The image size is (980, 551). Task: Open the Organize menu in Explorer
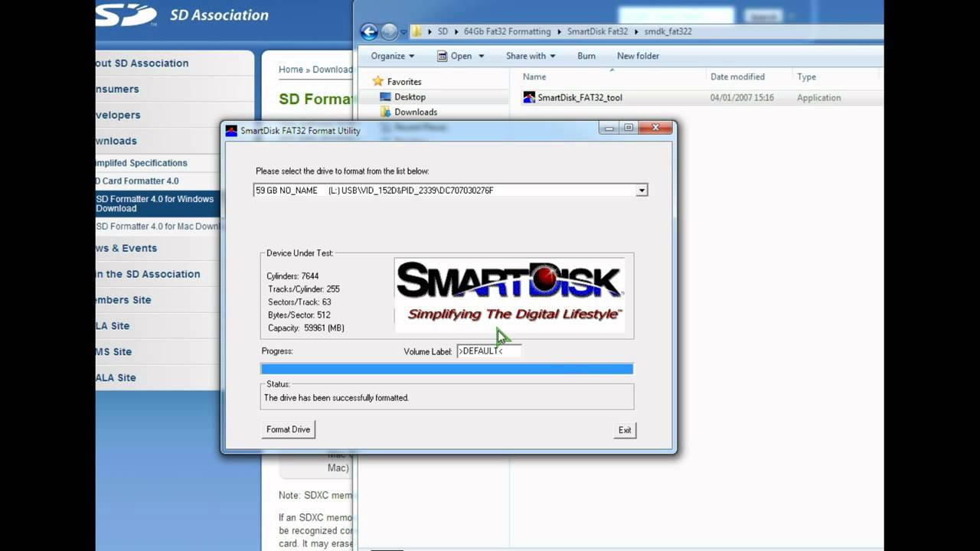(392, 56)
